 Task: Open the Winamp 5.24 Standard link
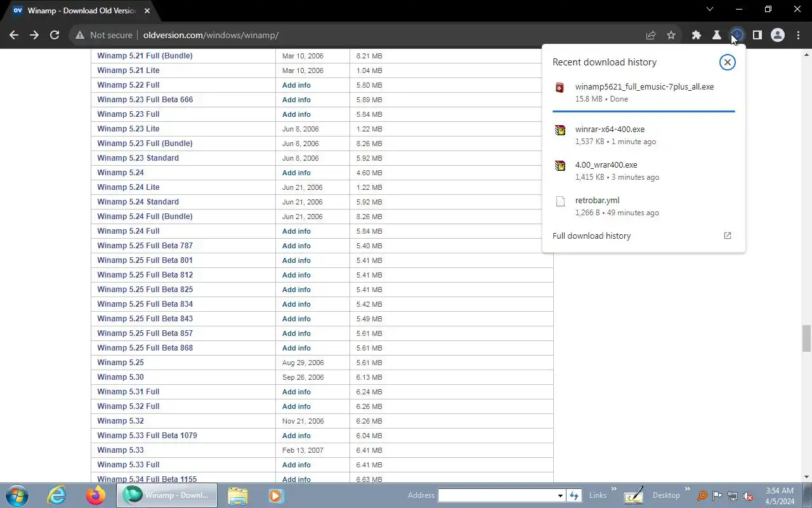click(x=138, y=202)
